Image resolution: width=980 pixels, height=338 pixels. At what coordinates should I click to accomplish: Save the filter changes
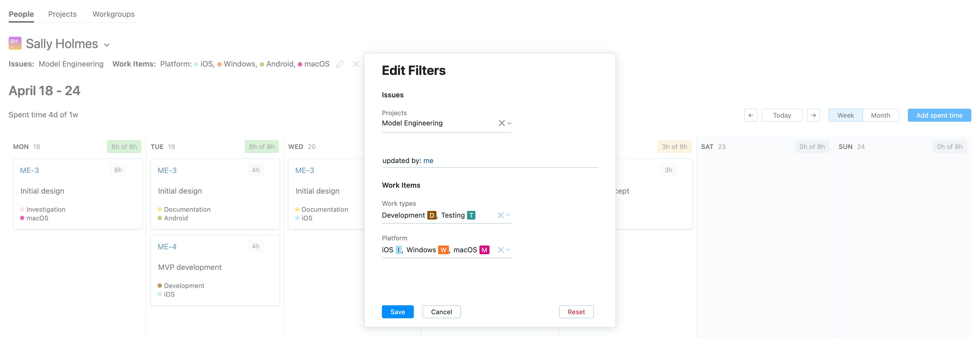pyautogui.click(x=398, y=311)
